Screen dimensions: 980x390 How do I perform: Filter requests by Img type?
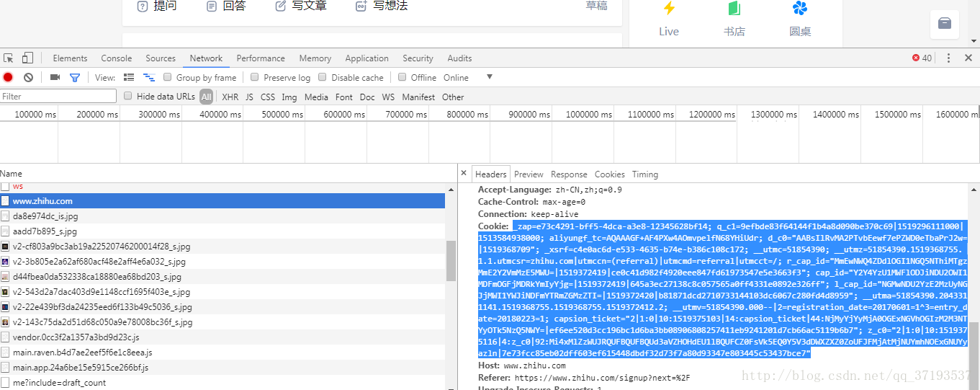coord(289,97)
